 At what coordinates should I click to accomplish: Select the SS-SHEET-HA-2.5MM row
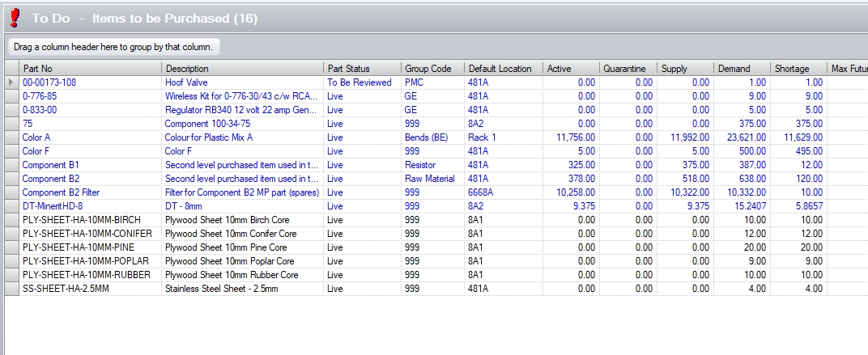point(65,289)
